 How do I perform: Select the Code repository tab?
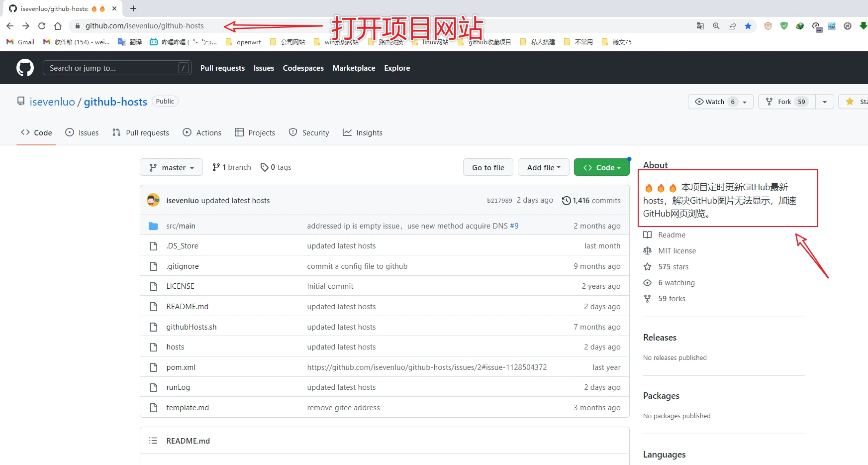tap(36, 132)
